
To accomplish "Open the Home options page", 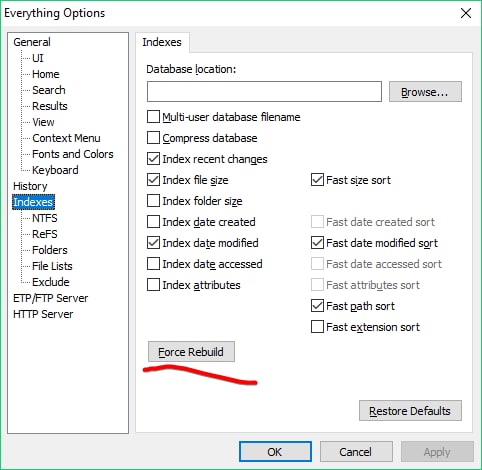I will click(x=46, y=74).
